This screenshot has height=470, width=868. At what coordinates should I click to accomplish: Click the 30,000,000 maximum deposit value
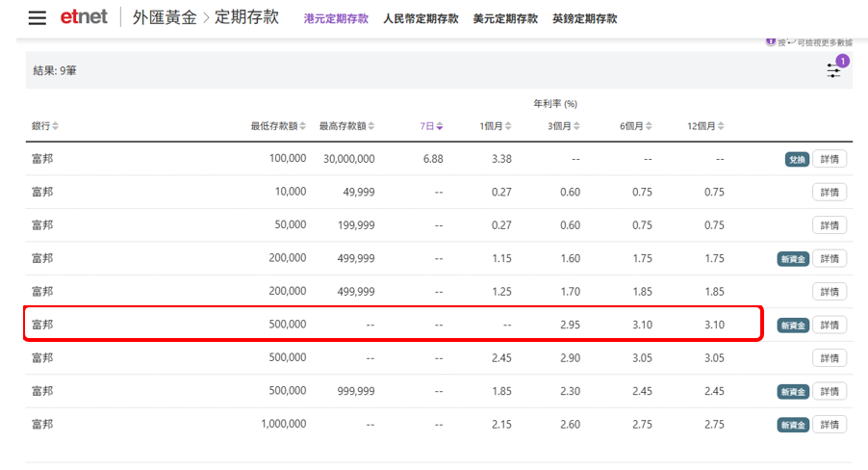pyautogui.click(x=348, y=159)
